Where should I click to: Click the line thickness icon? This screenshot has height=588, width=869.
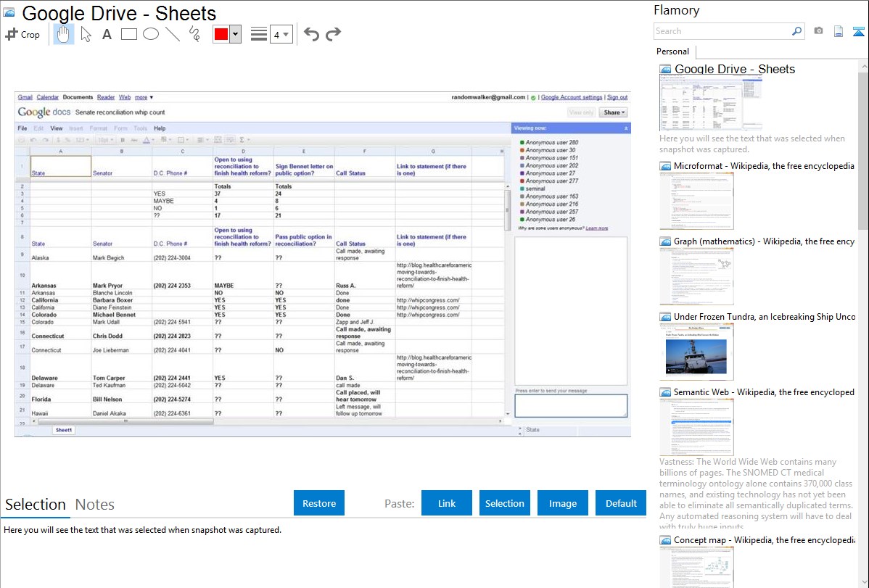point(258,34)
